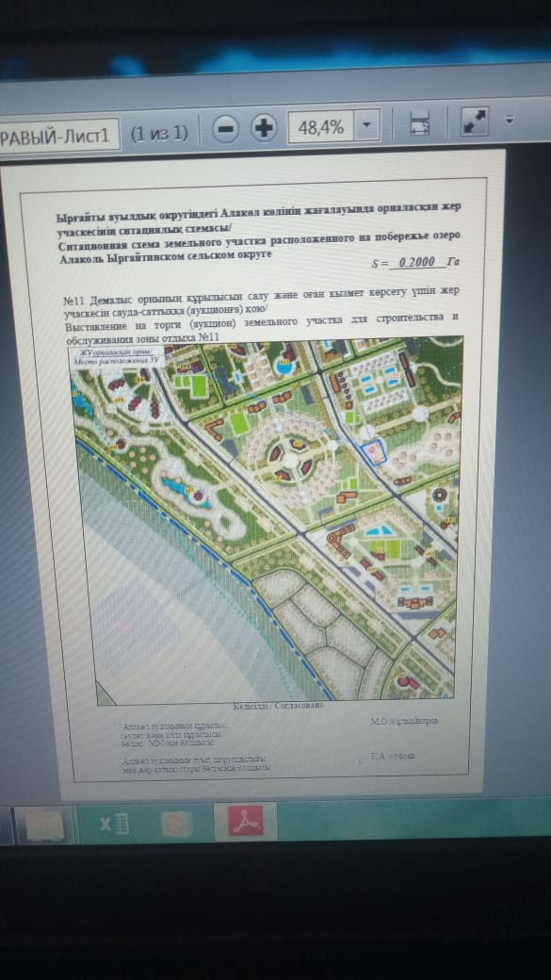This screenshot has height=980, width=551.
Task: Select the 48,4% zoom value field
Action: tap(320, 127)
